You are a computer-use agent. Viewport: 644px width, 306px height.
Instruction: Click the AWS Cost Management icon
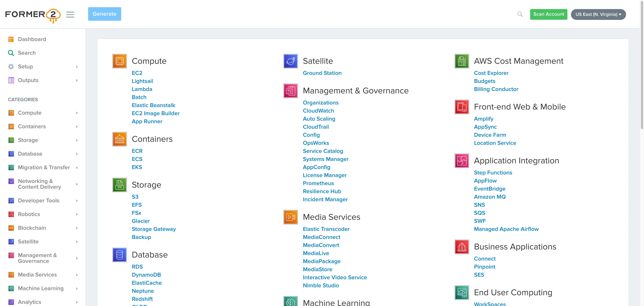(461, 61)
